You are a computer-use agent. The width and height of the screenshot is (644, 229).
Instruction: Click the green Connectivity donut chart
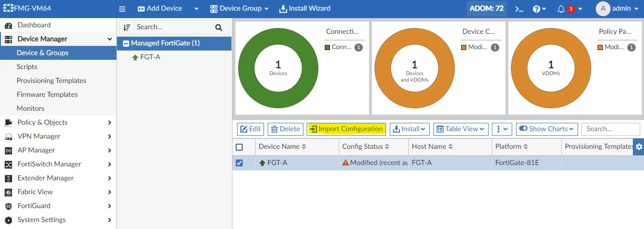click(278, 68)
